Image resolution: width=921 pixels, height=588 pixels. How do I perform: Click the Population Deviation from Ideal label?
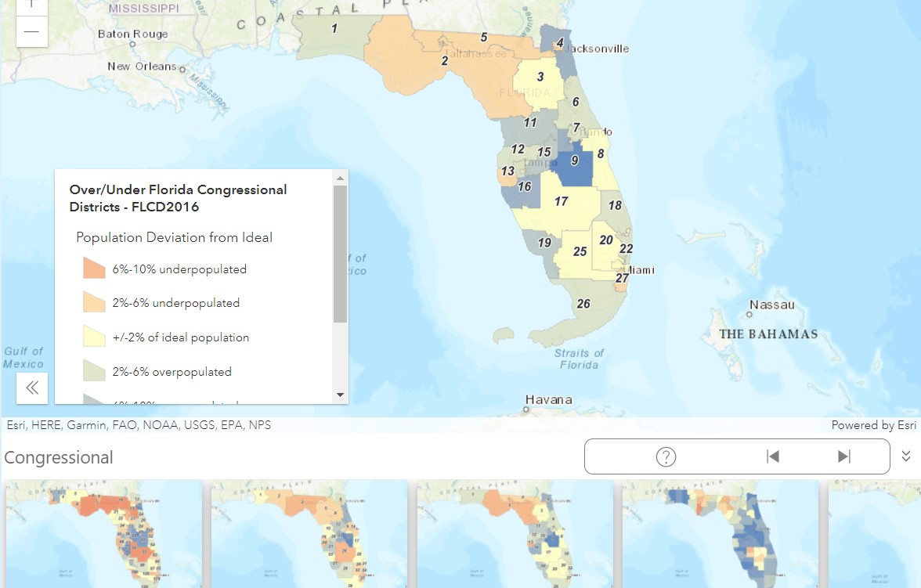[175, 237]
